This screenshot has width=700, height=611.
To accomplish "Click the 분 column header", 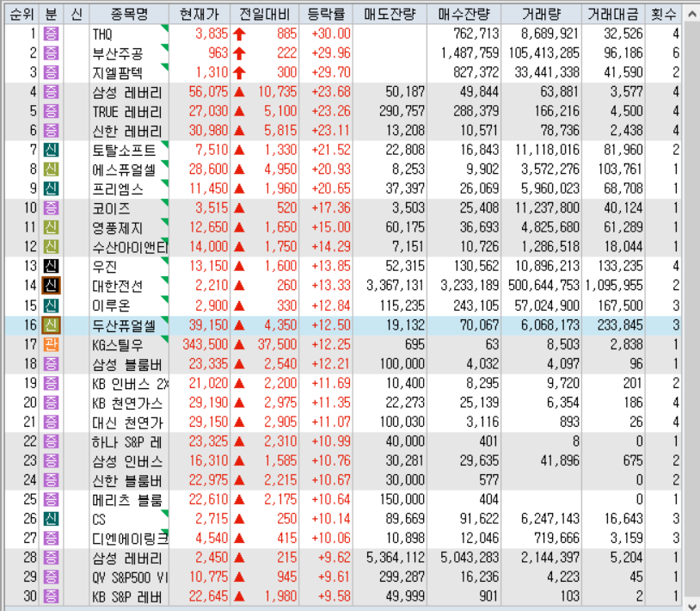I will point(51,15).
